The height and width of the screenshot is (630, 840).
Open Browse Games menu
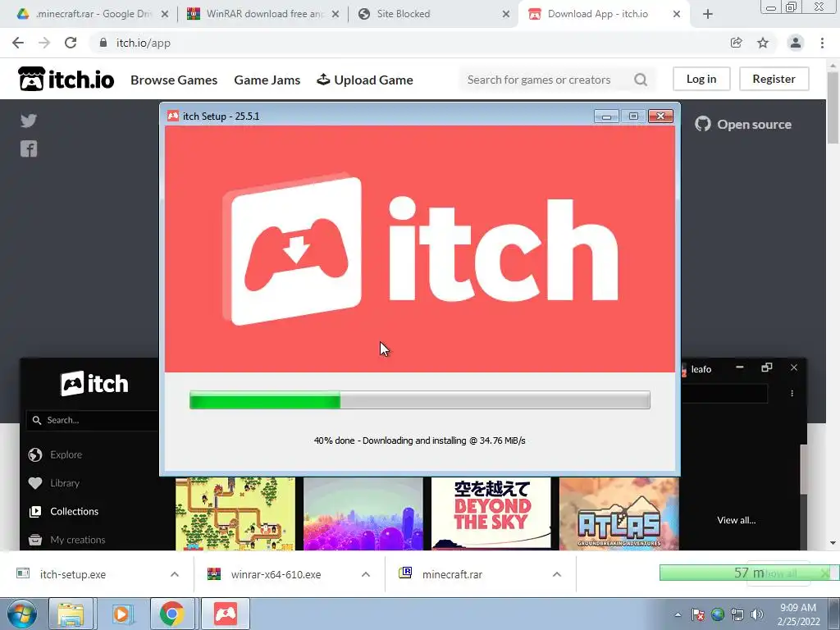pos(174,80)
